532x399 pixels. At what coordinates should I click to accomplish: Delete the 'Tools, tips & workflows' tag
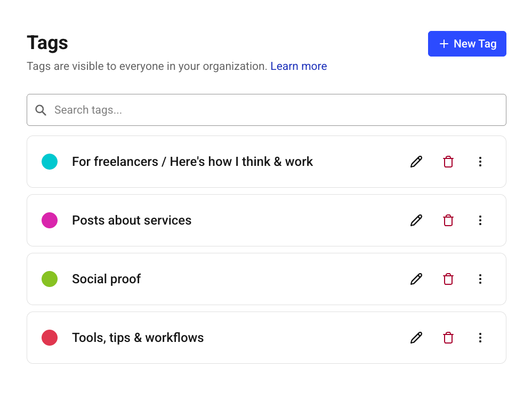[x=448, y=338]
